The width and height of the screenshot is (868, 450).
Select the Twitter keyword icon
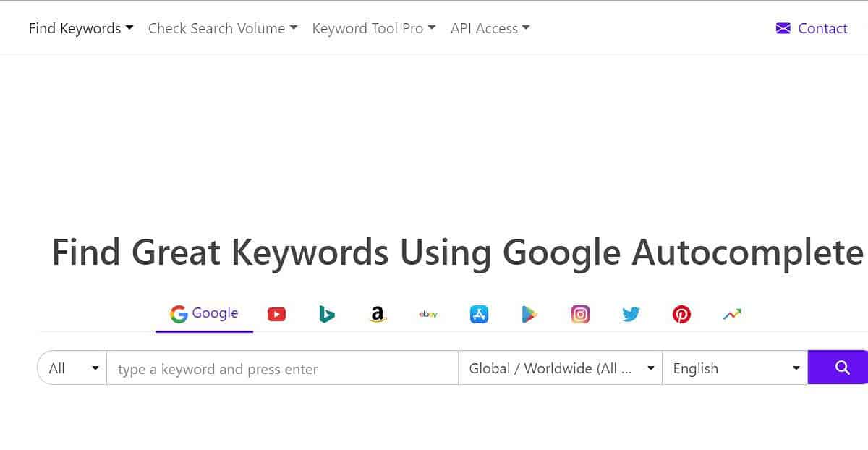coord(631,314)
